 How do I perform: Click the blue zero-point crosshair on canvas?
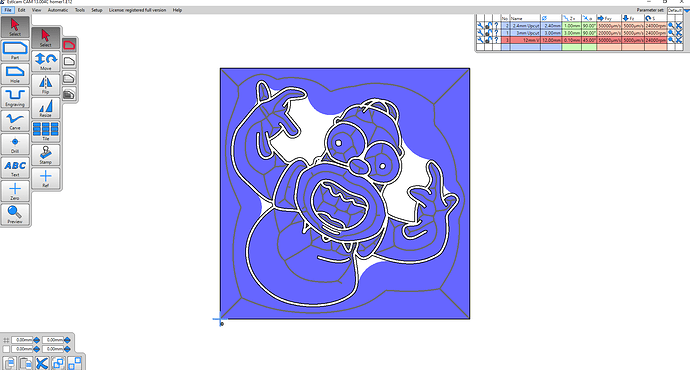pyautogui.click(x=220, y=320)
